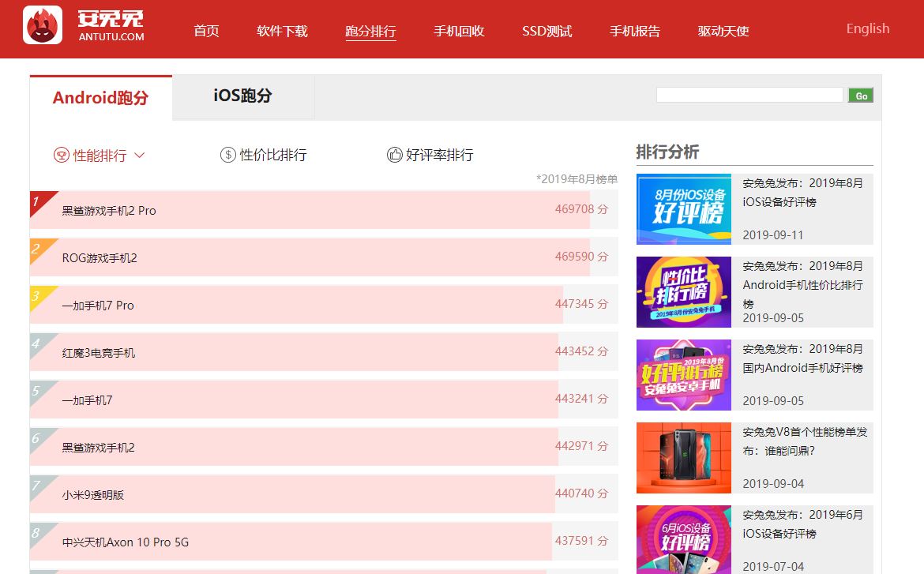
Task: Click the 2019-09-11 article date
Action: point(773,235)
